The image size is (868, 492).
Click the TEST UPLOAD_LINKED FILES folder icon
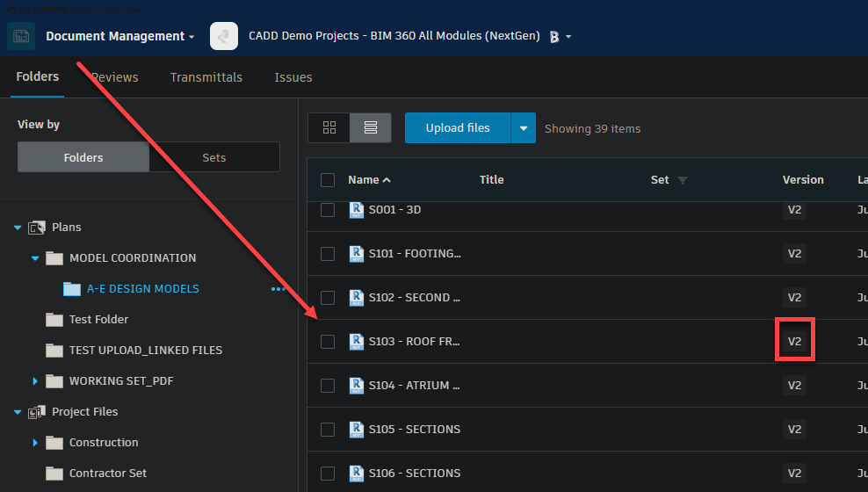tap(54, 351)
